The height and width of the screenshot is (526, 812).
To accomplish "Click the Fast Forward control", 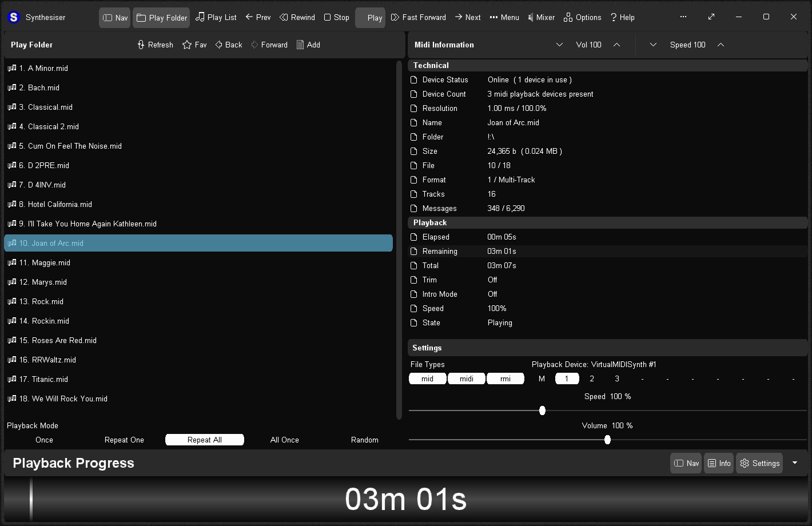I will [x=418, y=17].
